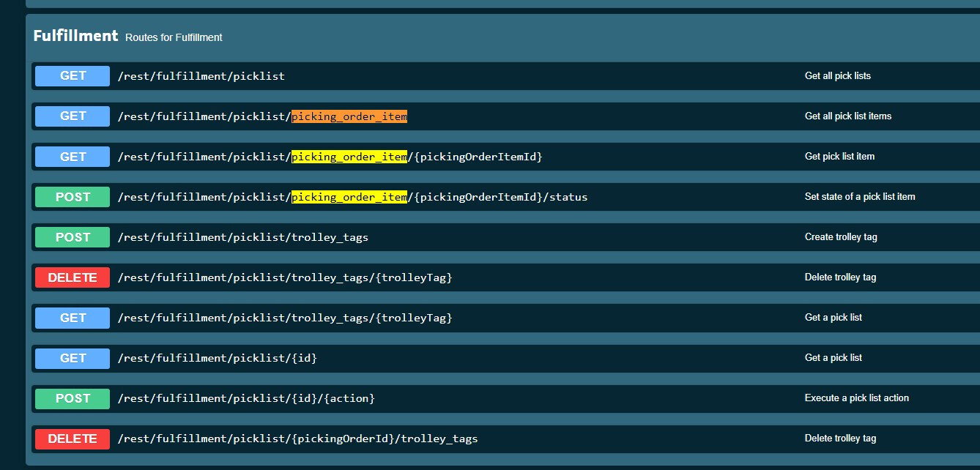Click the 'Get all pick lists' description
Image resolution: width=980 pixels, height=470 pixels.
837,76
